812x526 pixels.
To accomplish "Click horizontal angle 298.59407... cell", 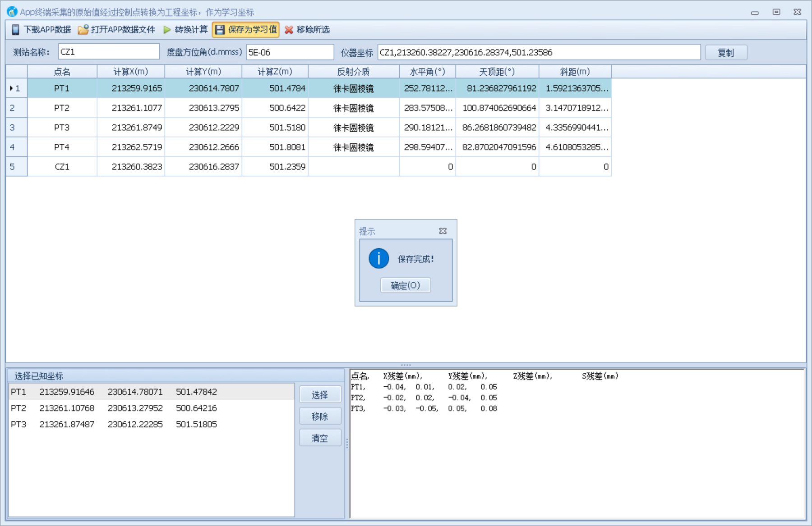I will (428, 147).
